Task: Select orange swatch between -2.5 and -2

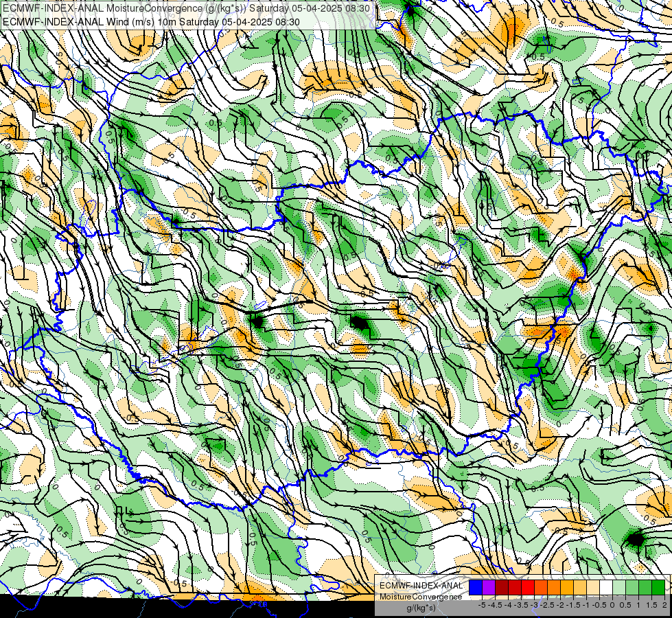Action: click(554, 588)
